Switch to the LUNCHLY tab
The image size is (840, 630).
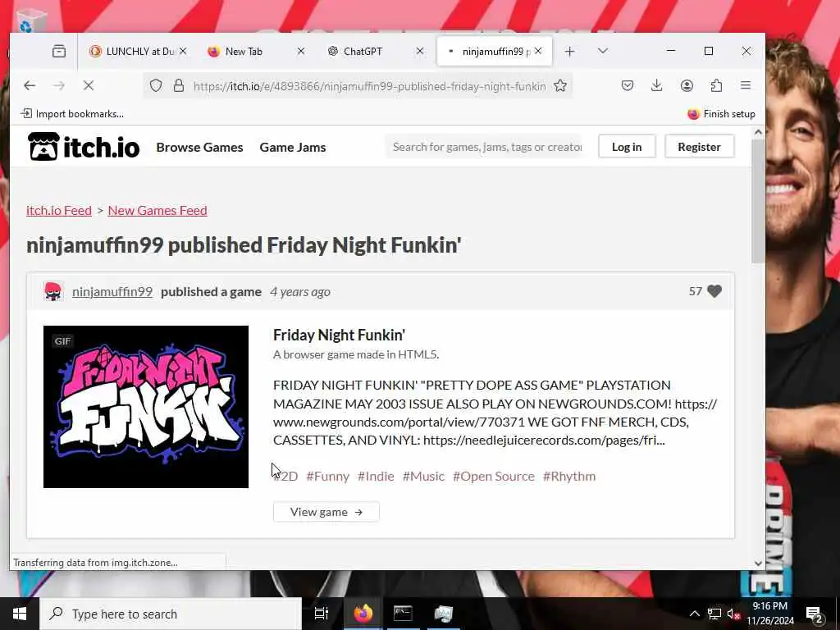click(x=138, y=51)
